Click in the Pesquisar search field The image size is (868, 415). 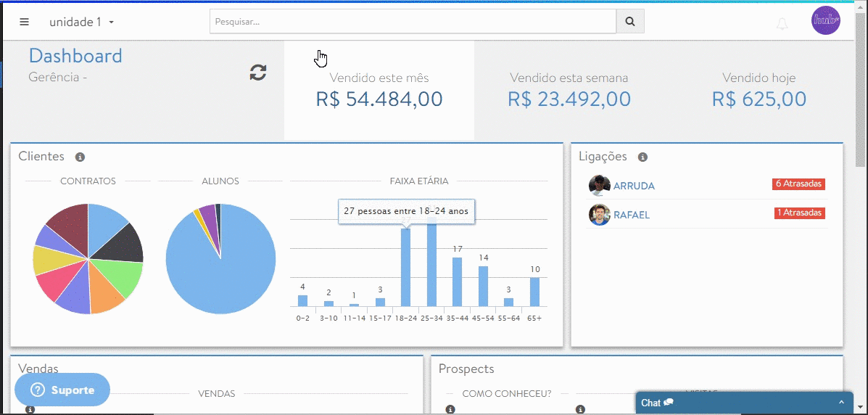click(413, 22)
